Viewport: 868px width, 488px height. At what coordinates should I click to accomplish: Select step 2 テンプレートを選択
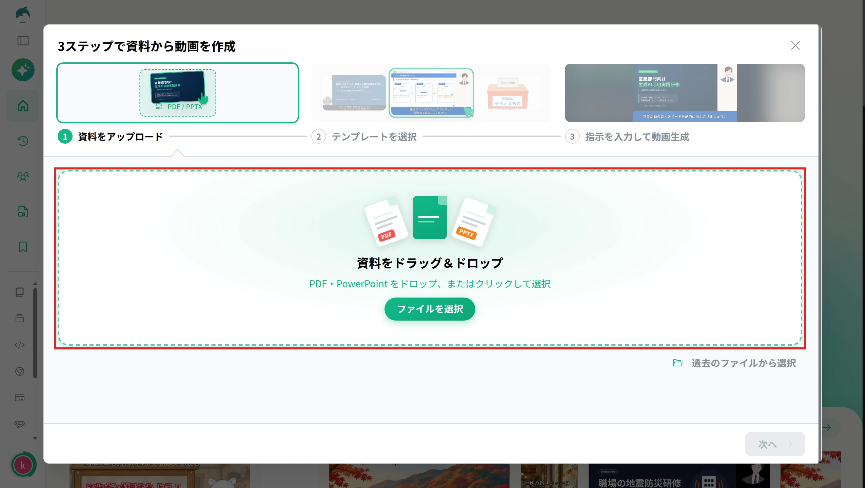364,137
